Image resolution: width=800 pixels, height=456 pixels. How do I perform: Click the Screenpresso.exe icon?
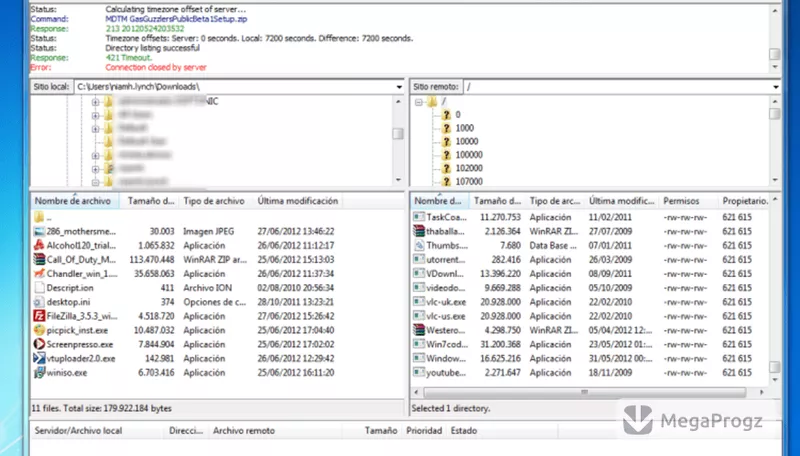click(39, 344)
